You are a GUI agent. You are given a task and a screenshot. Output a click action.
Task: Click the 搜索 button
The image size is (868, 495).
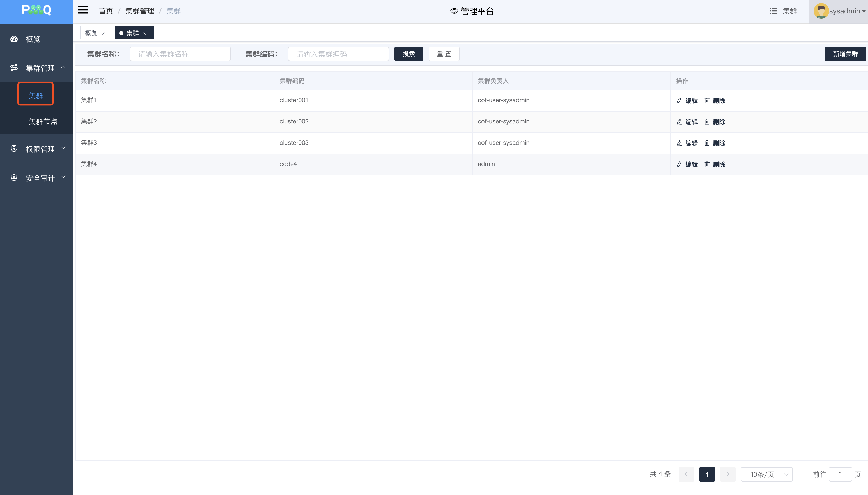409,54
